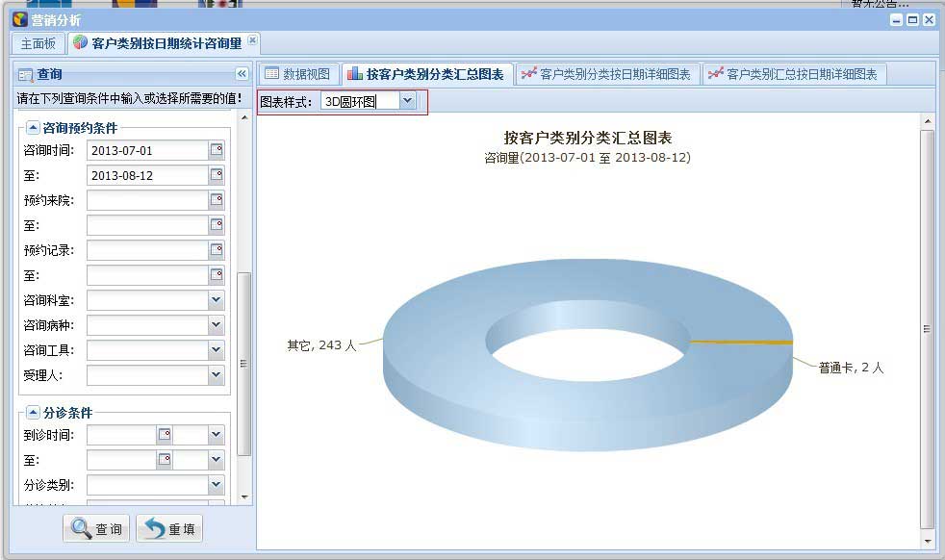The image size is (945, 560).
Task: Click scroll-down arrow of chart area scrollbar
Action: coord(927,541)
